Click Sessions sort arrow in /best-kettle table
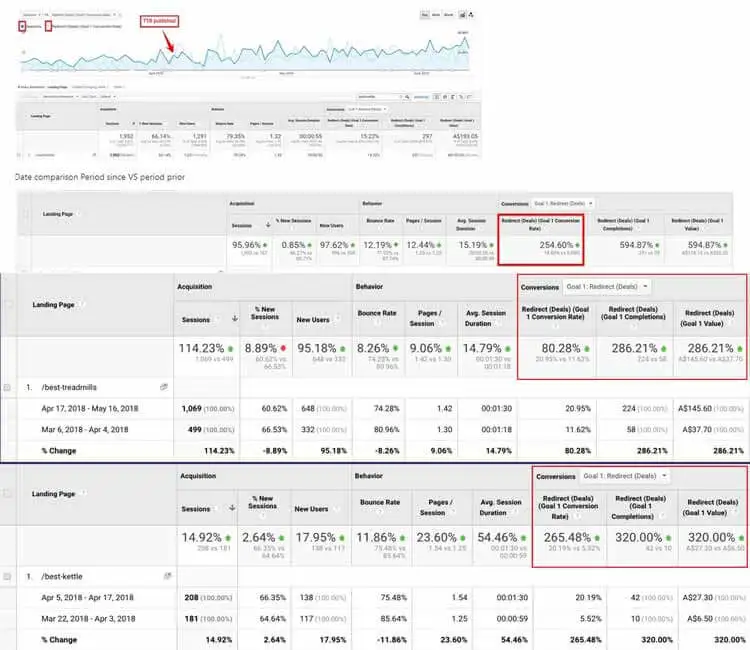The height and width of the screenshot is (650, 750). [232, 508]
